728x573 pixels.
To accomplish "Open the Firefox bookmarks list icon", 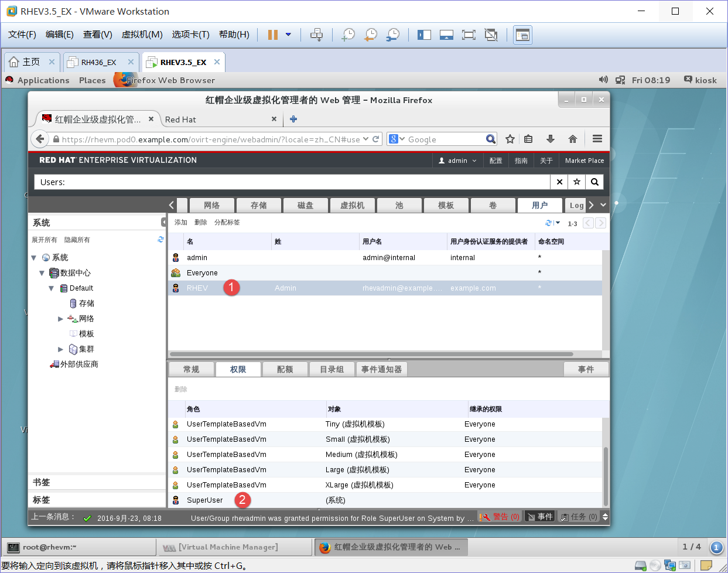I will click(x=528, y=139).
